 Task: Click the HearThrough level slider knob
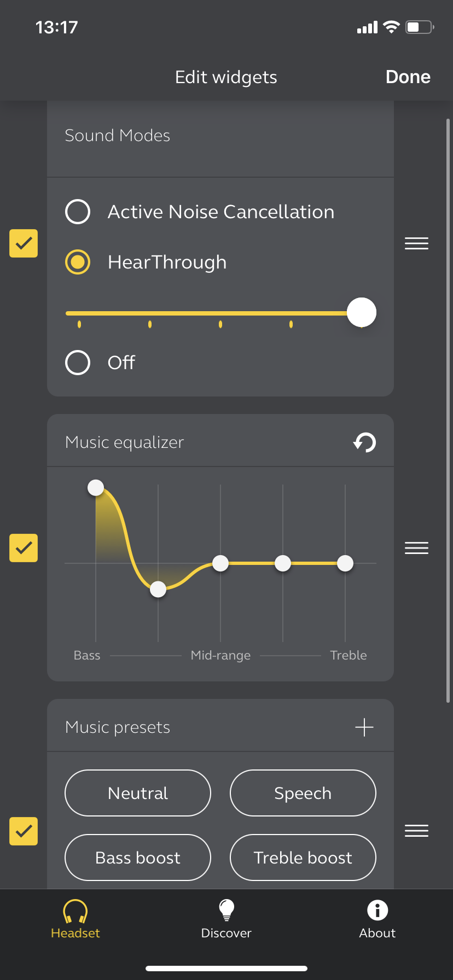[x=362, y=313]
